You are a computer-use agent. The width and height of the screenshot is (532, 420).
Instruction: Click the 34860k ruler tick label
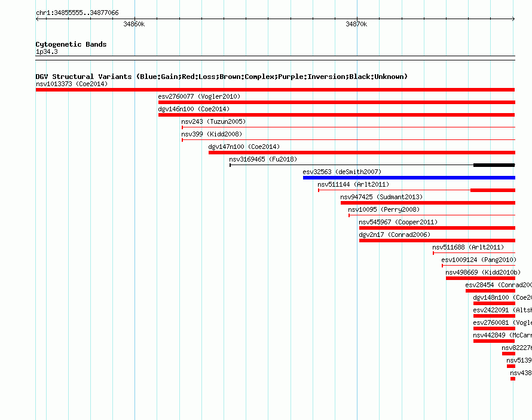(x=134, y=24)
